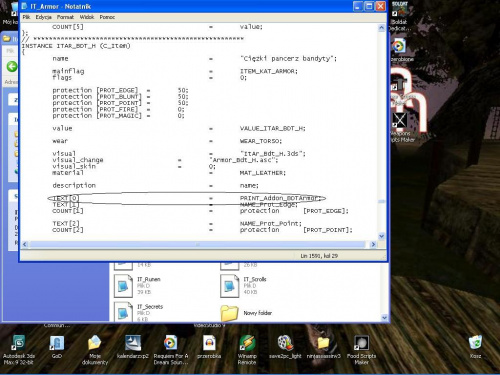500x375 pixels.
Task: Click the horizontal scrollbar right arrow
Action: pyautogui.click(x=373, y=244)
